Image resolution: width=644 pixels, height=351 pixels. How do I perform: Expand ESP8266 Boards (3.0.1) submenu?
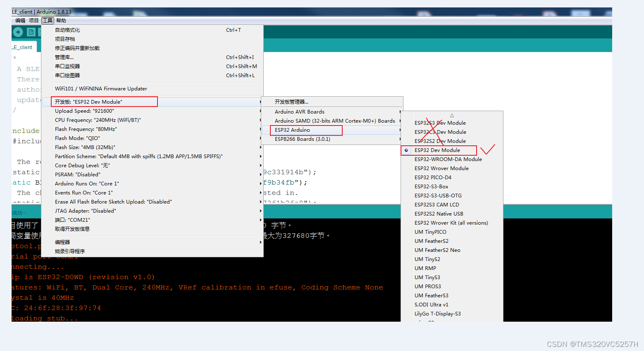[332, 139]
